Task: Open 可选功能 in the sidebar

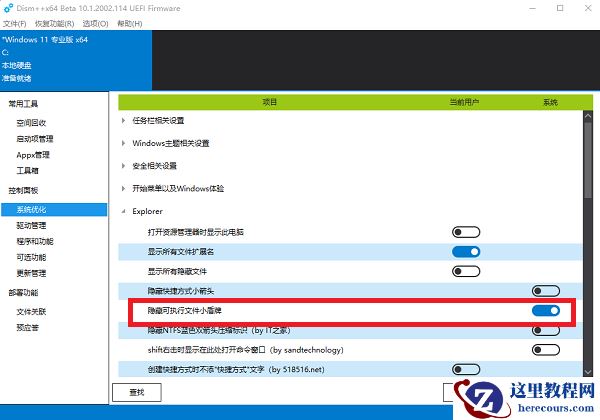Action: [31, 257]
